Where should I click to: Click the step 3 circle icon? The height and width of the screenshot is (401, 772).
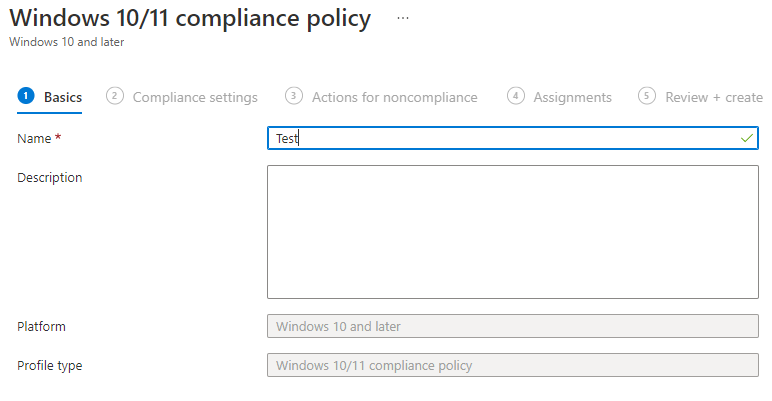pos(294,96)
